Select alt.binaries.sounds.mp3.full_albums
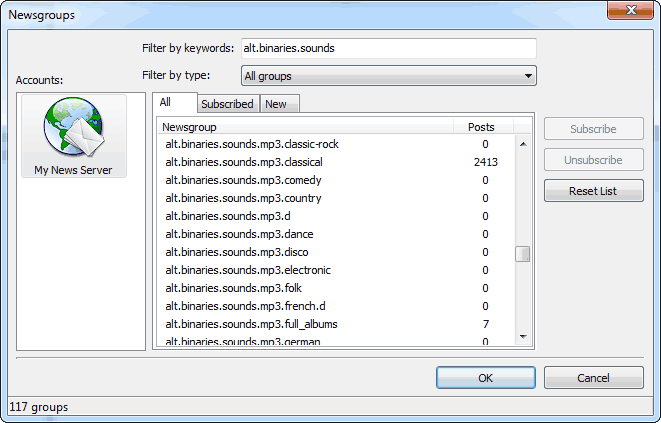 (336, 324)
